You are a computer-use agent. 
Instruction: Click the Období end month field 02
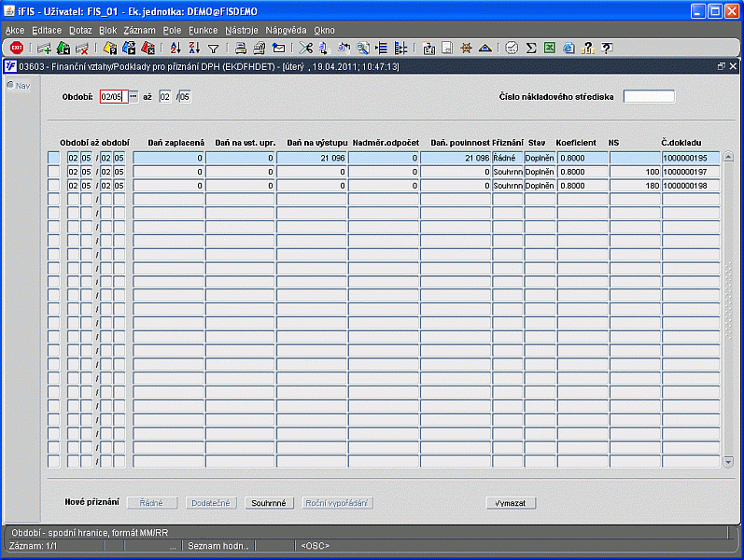pos(164,96)
